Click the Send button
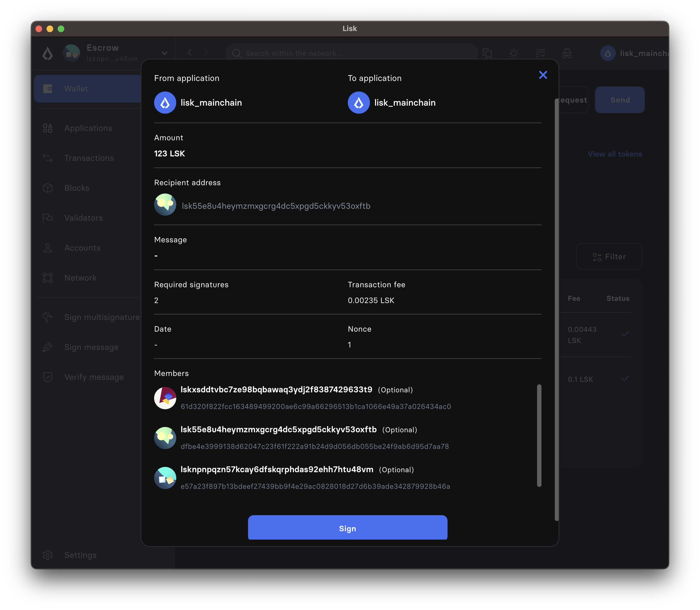The image size is (700, 610). tap(620, 100)
